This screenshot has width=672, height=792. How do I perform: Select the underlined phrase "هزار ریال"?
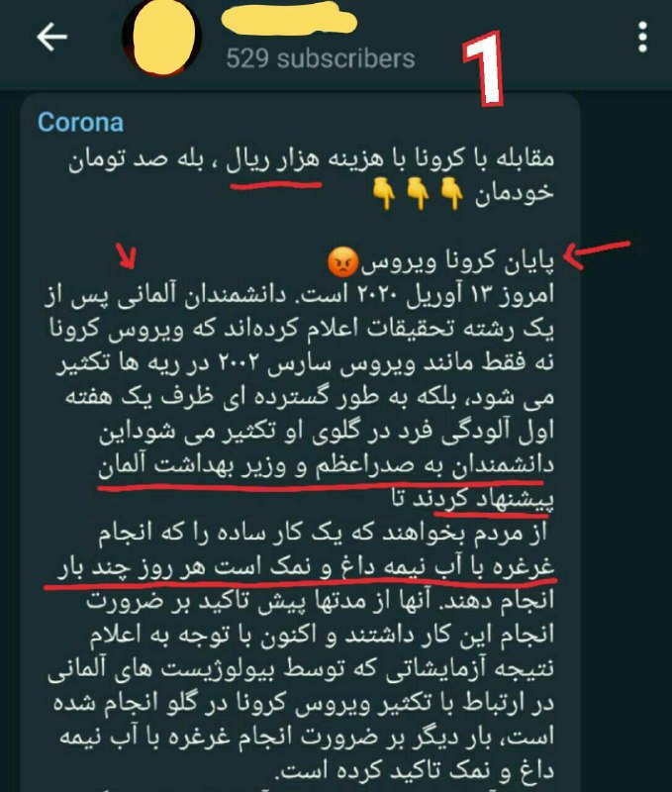tap(273, 160)
